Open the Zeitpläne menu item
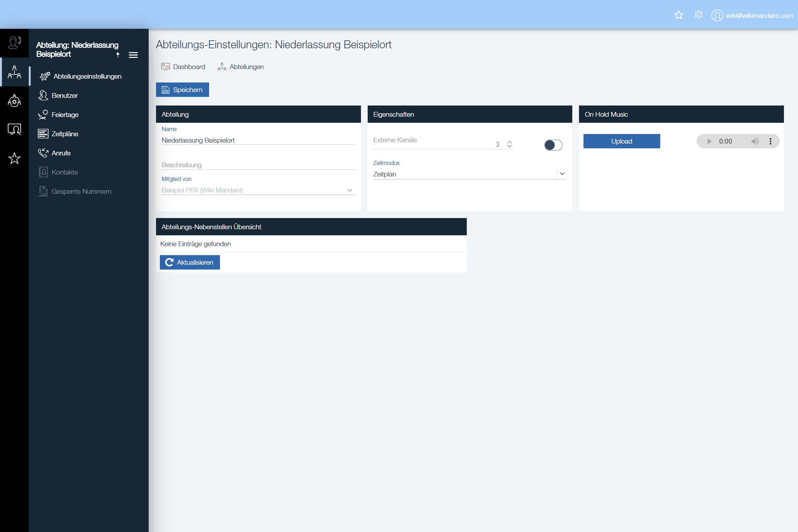This screenshot has height=532, width=798. [65, 134]
